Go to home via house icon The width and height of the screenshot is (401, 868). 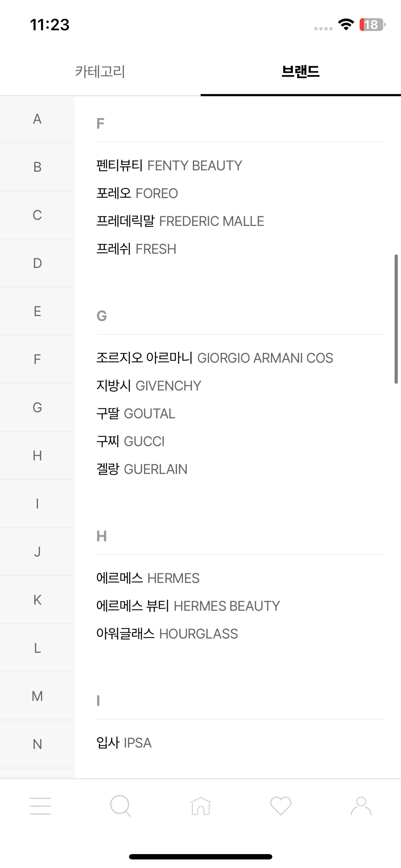pyautogui.click(x=201, y=806)
